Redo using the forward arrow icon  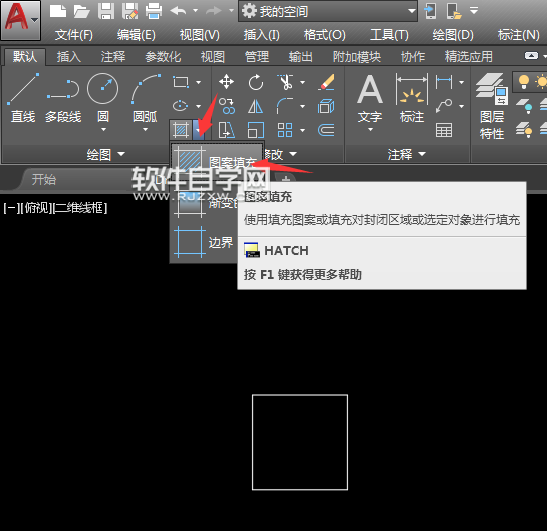click(213, 11)
